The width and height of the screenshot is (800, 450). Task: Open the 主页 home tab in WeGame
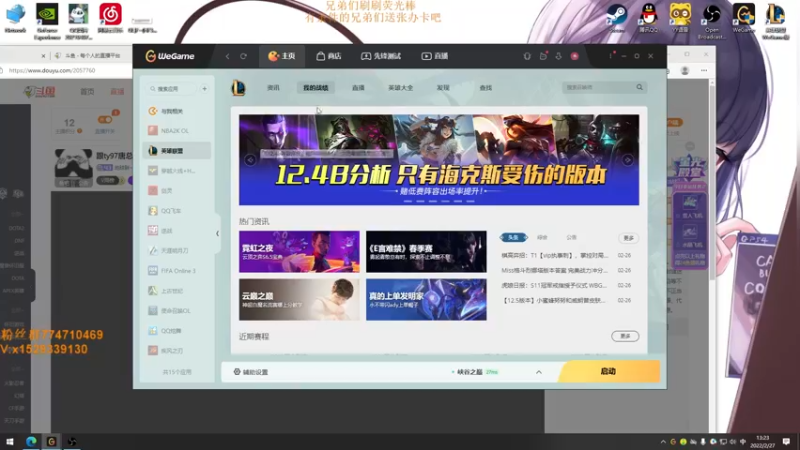coord(282,56)
